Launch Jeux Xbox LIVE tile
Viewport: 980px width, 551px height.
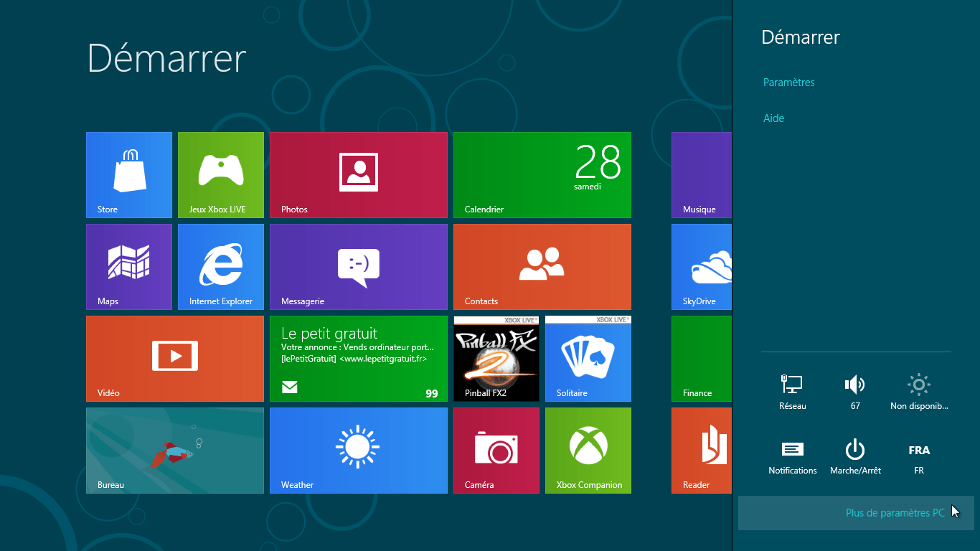click(x=221, y=175)
